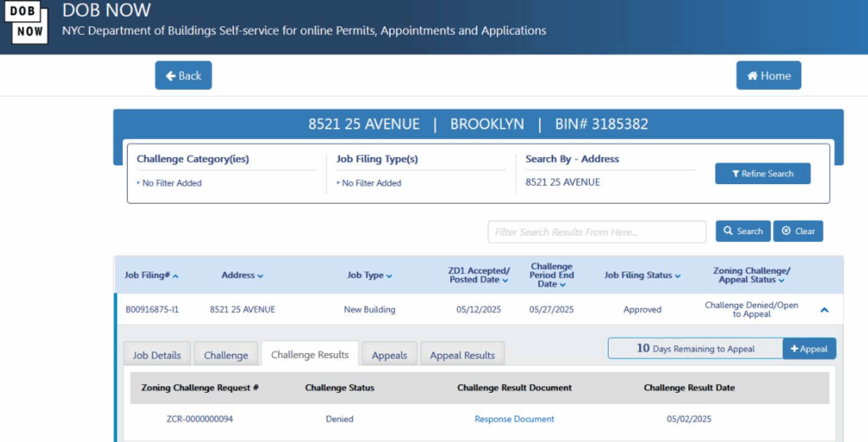Click Challenge Denied/Open to Appeal status
This screenshot has width=868, height=442.
point(751,310)
